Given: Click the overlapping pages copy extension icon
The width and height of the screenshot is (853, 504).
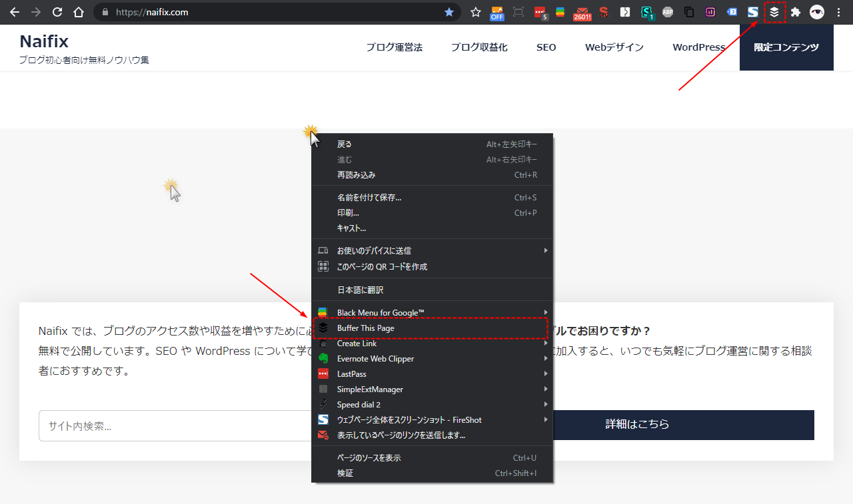Looking at the screenshot, I should [689, 12].
